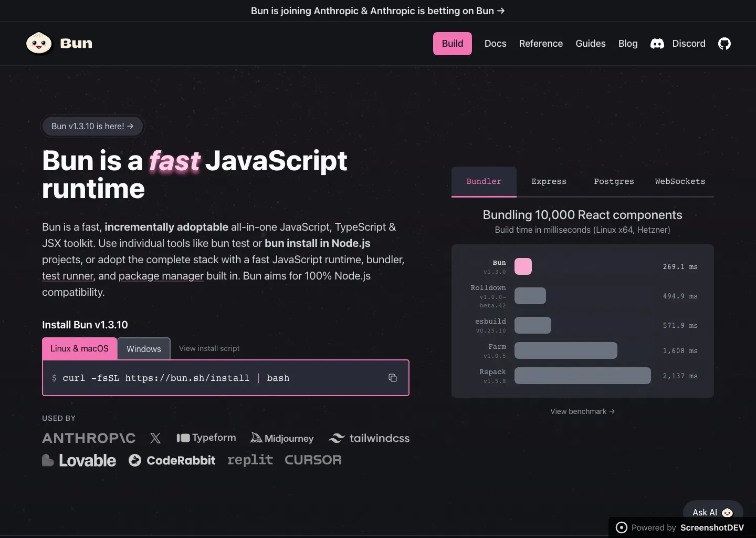Viewport: 756px width, 538px height.
Task: Click the Discord icon in navigation
Action: coord(657,44)
